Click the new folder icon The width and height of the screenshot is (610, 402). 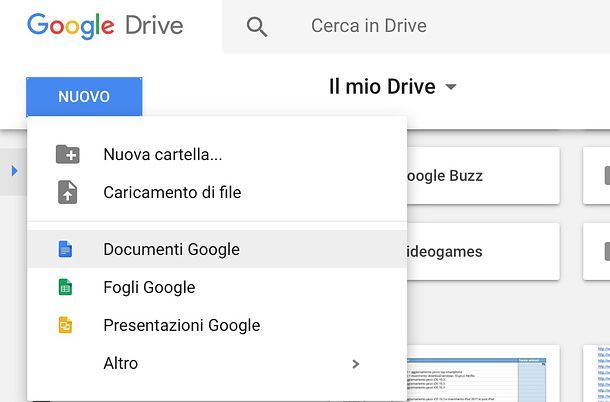tap(67, 154)
